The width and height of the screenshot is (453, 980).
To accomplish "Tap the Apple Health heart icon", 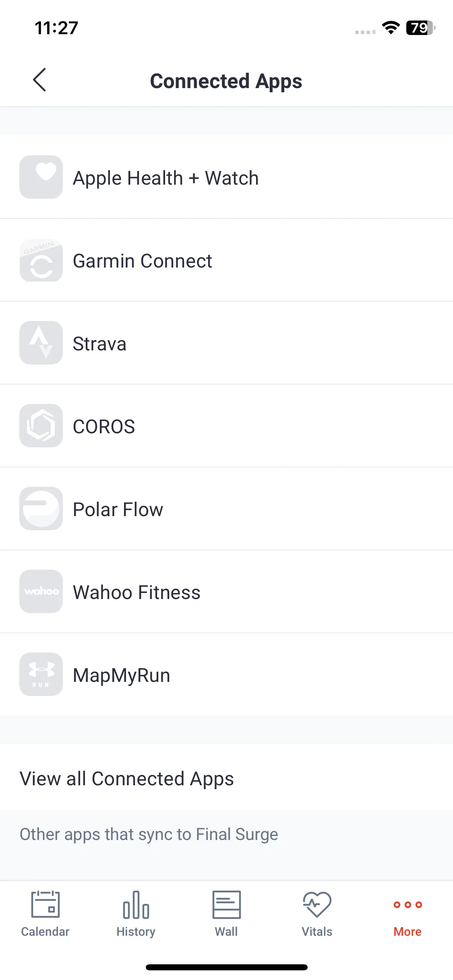I will pos(41,177).
